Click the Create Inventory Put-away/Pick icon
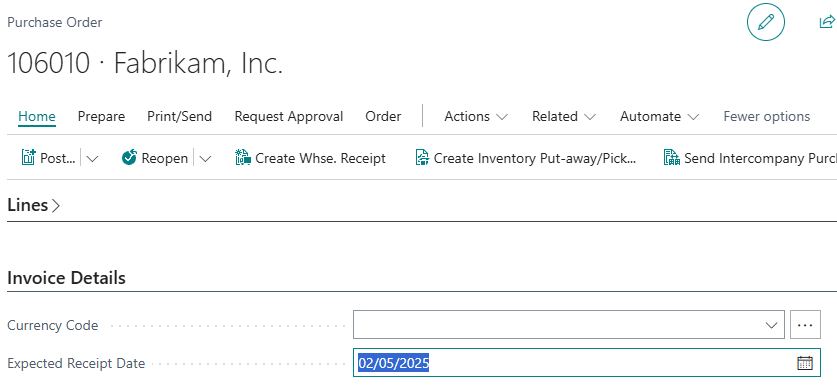 click(x=422, y=158)
